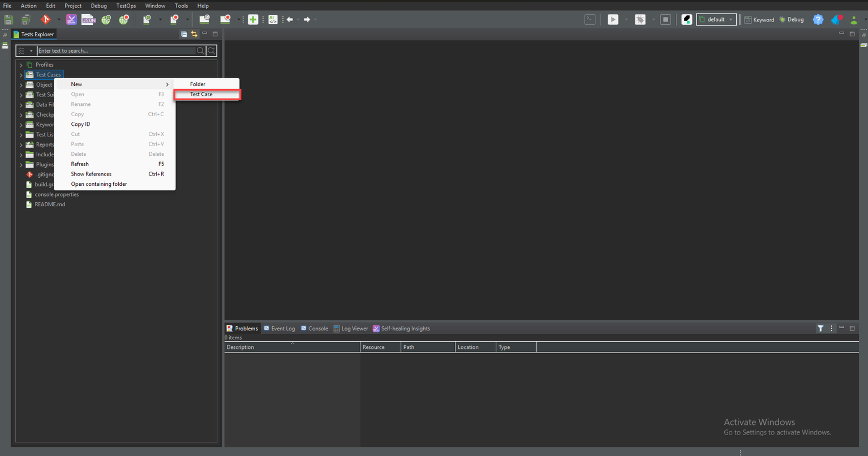Click the JSON toolbar icon
The width and height of the screenshot is (868, 456).
tap(89, 20)
